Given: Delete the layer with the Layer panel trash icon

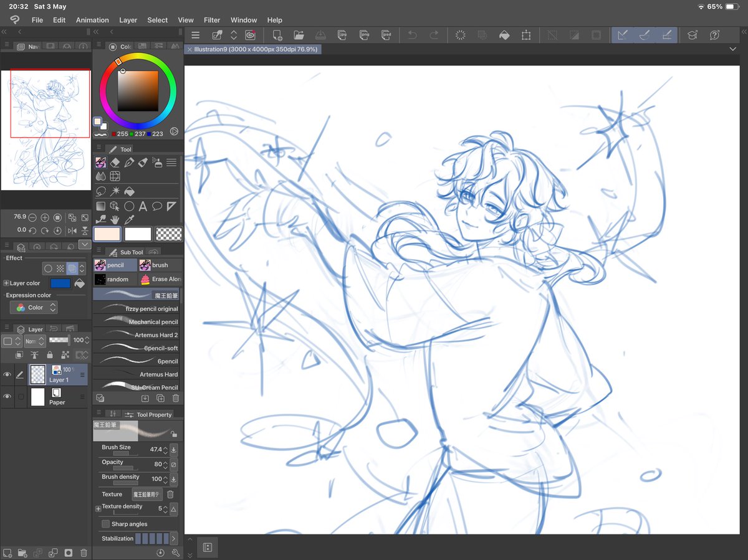Looking at the screenshot, I should [84, 553].
